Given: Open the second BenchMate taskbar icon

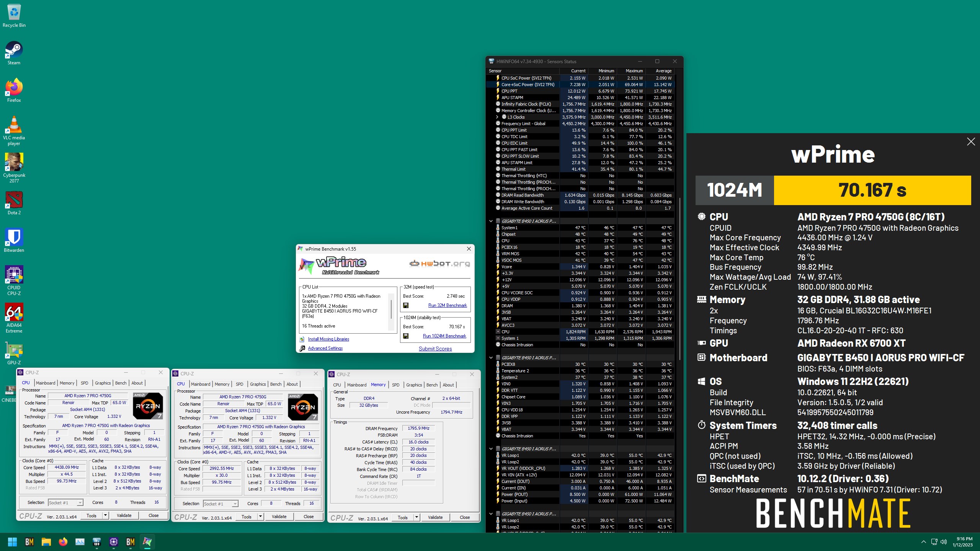Looking at the screenshot, I should coord(130,542).
